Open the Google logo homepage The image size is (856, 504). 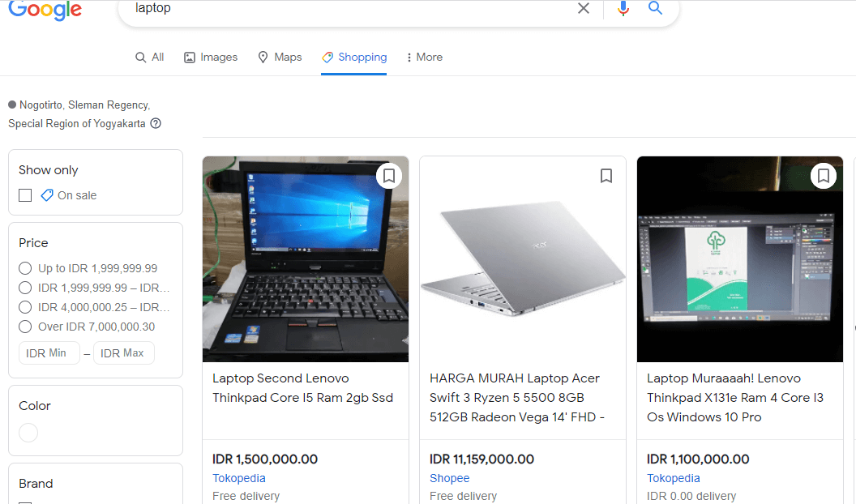pyautogui.click(x=45, y=10)
